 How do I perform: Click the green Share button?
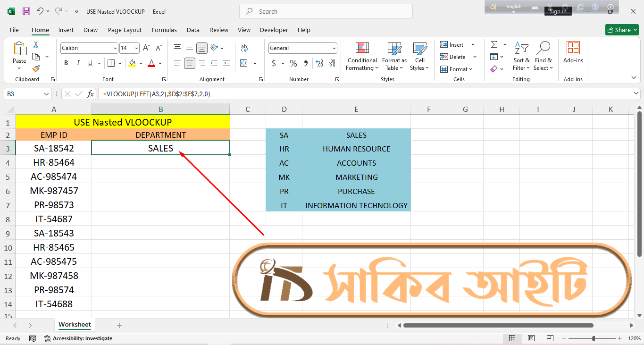622,30
